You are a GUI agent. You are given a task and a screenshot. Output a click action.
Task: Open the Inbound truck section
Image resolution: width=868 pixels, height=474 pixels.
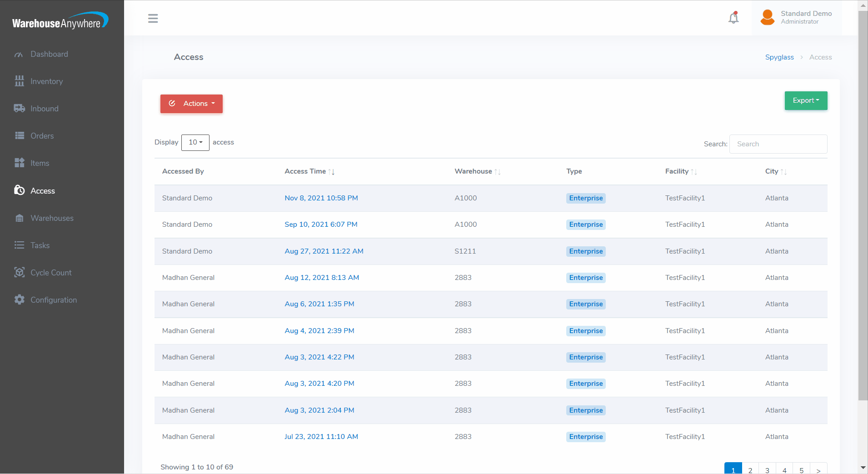(x=44, y=109)
